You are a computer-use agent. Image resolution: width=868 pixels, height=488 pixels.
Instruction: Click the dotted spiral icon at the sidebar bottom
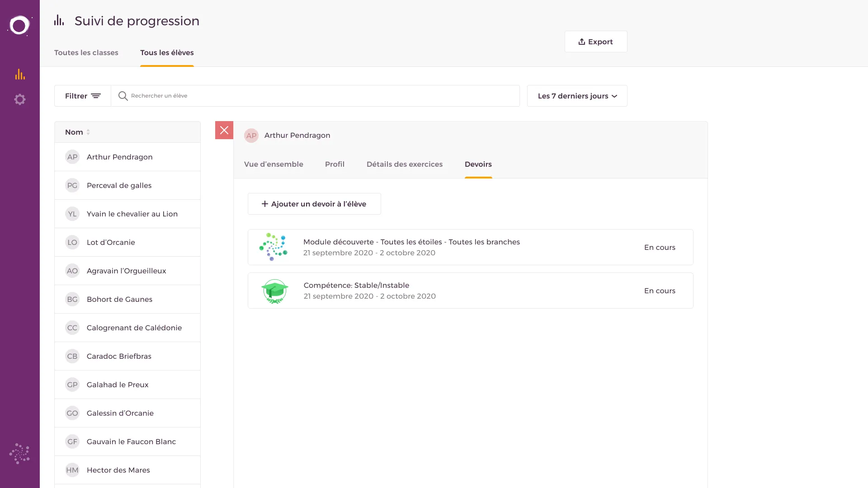tap(19, 453)
